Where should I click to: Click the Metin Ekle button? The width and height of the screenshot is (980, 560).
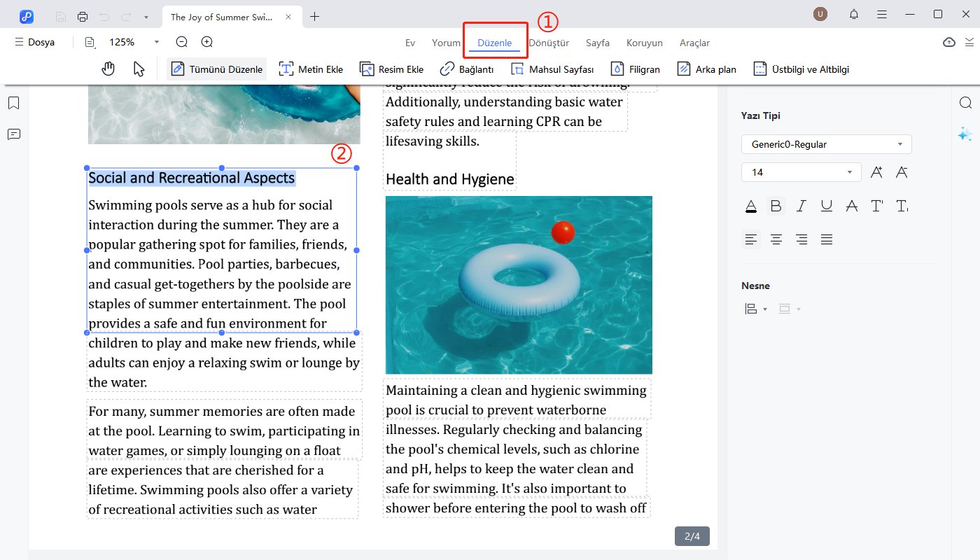[311, 69]
